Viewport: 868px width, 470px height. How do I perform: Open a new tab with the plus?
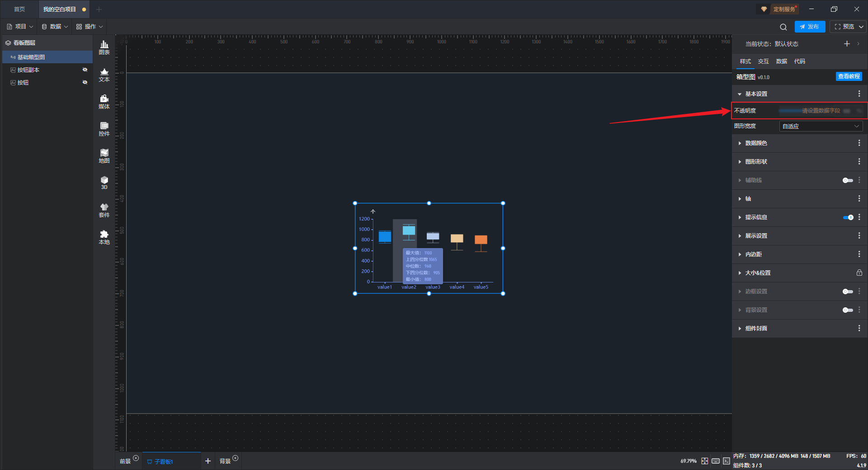tap(99, 9)
